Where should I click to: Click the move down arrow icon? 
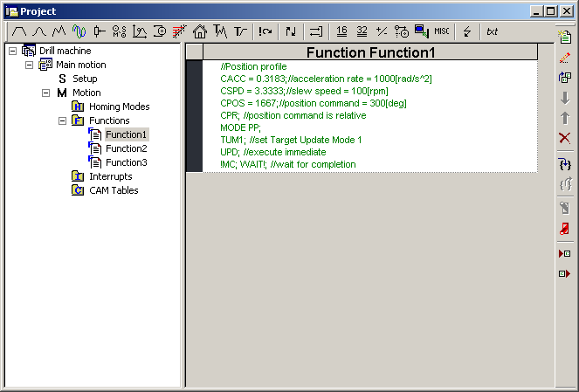pyautogui.click(x=565, y=98)
